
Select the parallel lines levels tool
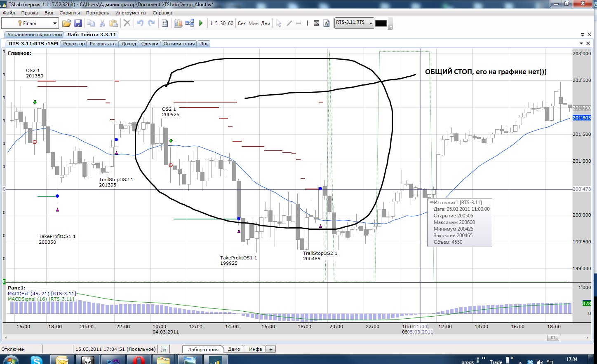point(317,23)
